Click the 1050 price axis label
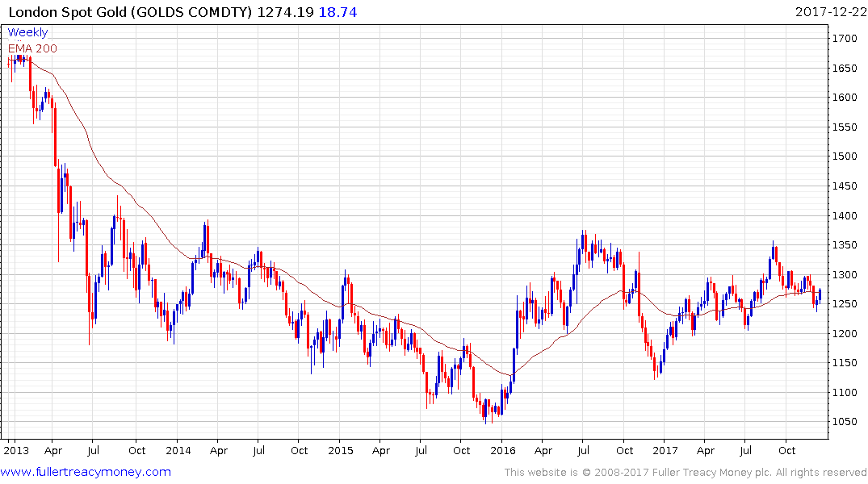Viewport: 868px width, 484px height. click(x=845, y=422)
